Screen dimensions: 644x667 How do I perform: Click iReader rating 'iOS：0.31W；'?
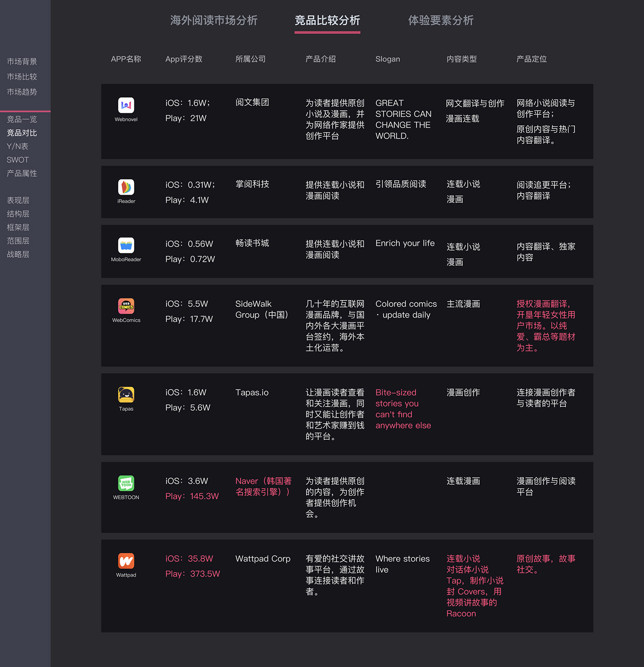(190, 185)
